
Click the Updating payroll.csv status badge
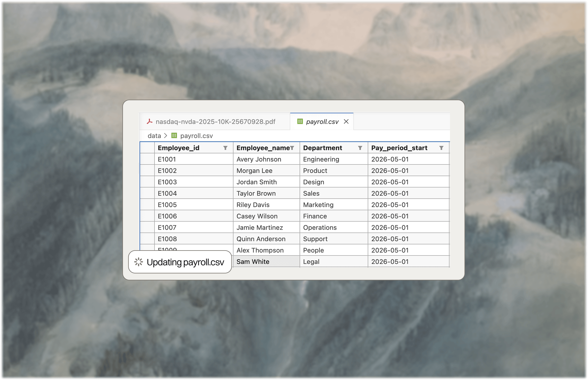tap(180, 262)
